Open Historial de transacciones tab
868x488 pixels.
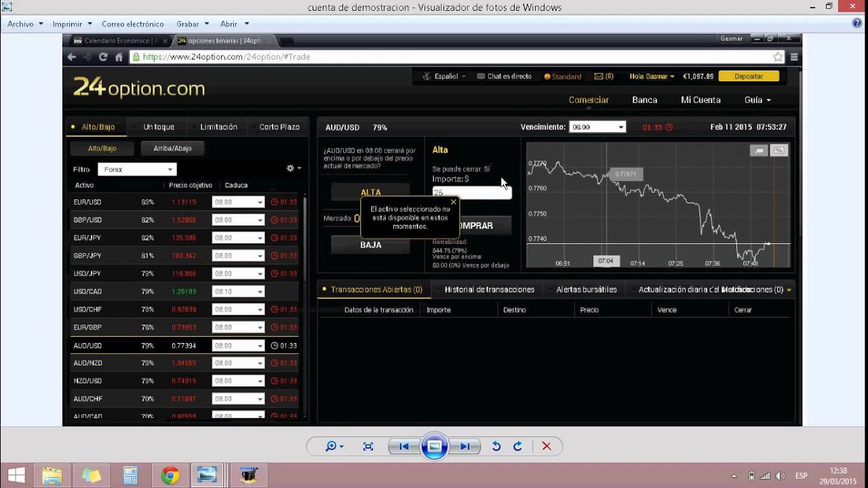[x=489, y=289]
